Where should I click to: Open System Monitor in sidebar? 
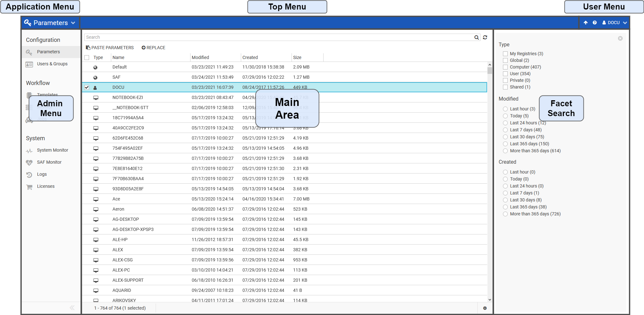point(52,150)
